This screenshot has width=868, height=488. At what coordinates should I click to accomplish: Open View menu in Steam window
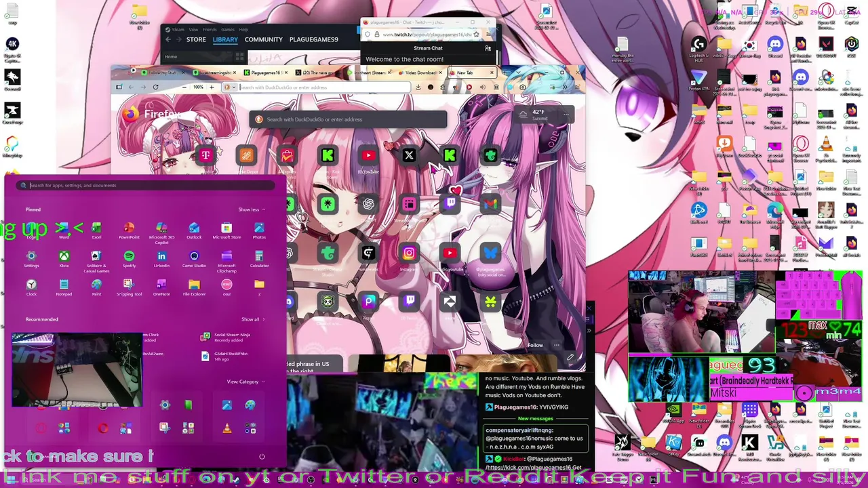pyautogui.click(x=193, y=29)
